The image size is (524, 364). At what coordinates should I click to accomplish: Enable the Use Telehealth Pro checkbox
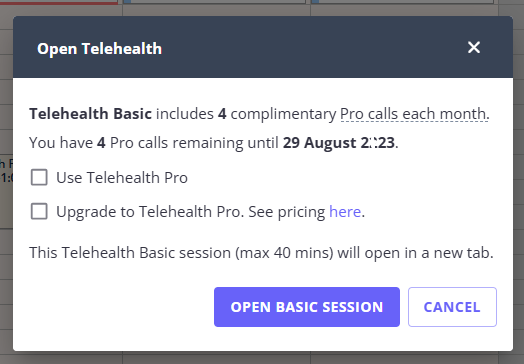[39, 177]
